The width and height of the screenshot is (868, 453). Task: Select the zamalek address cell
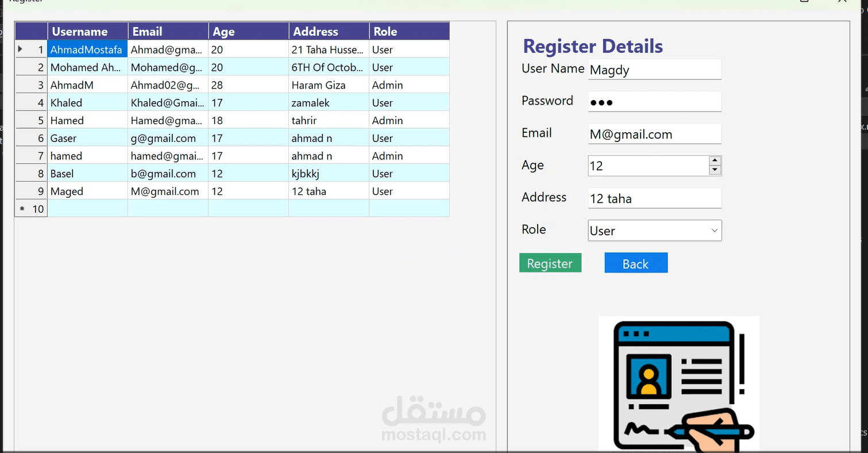[x=329, y=103]
